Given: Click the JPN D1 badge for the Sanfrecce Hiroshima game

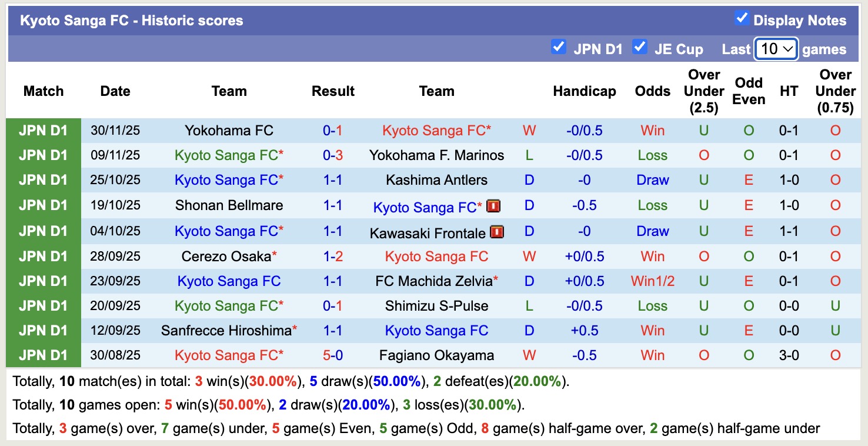Looking at the screenshot, I should pyautogui.click(x=44, y=330).
